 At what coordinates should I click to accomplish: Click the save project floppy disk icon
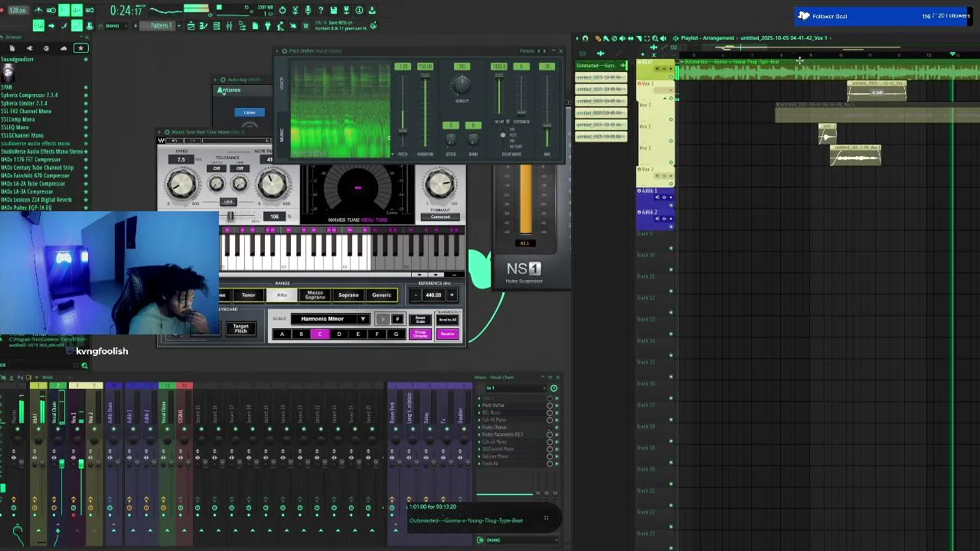334,10
